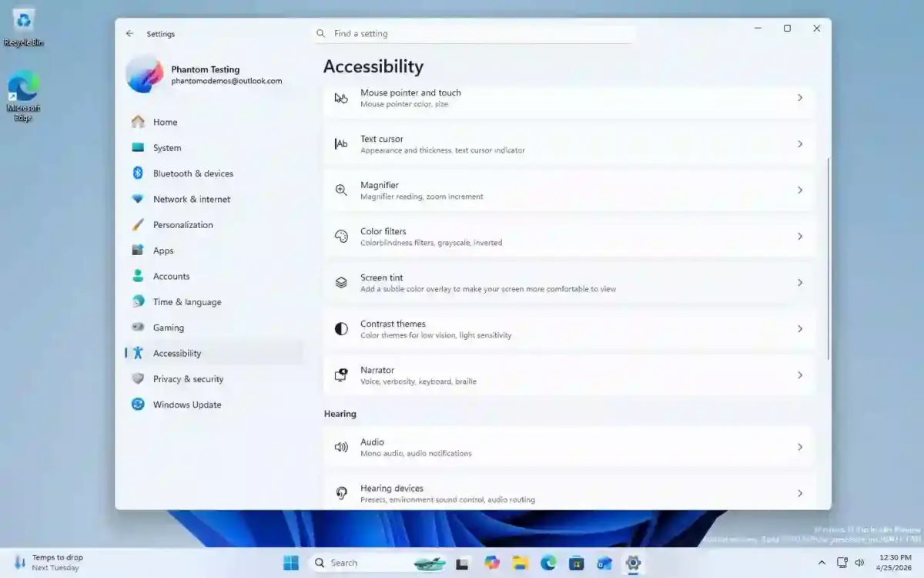Click the Narrator icon
Viewport: 924px width, 578px height.
[341, 375]
